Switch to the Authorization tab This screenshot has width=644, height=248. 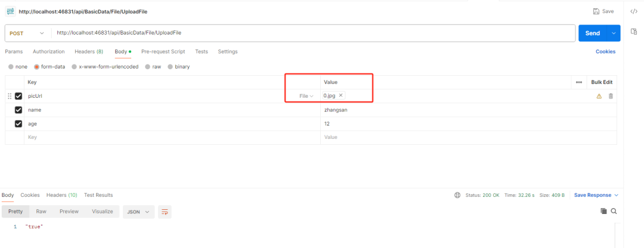click(48, 52)
